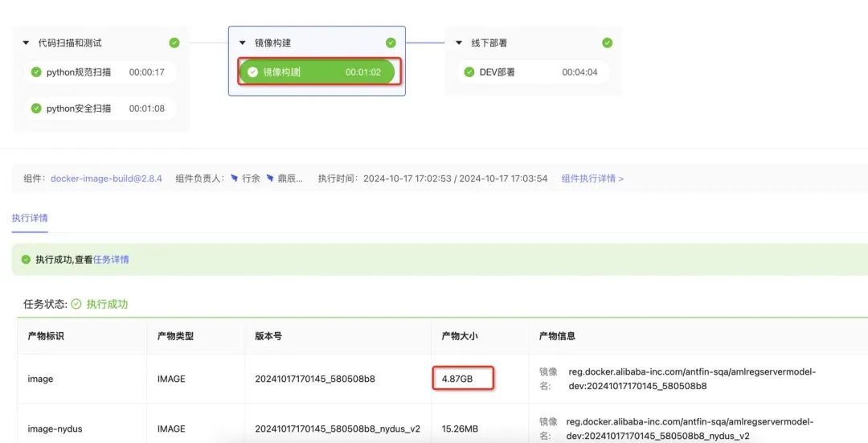Viewport: 868px width, 443px height.
Task: Collapse the 代码扫描和测试 stage
Action: 26,43
